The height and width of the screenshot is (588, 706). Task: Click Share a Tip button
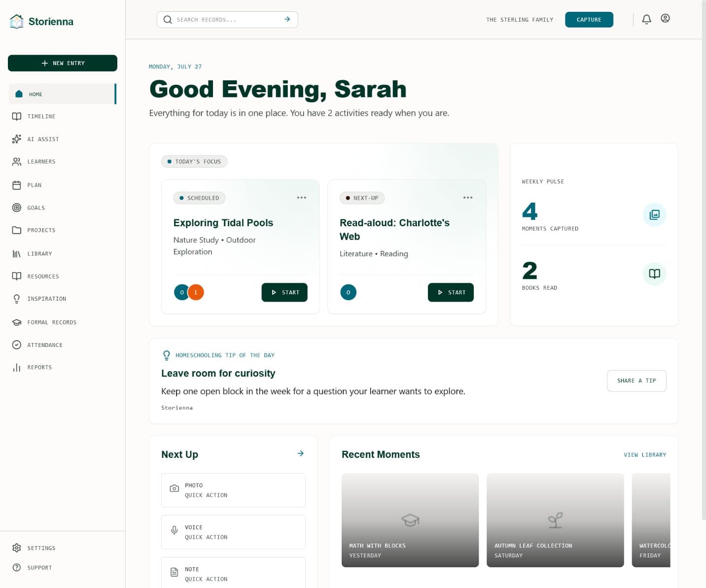click(636, 380)
